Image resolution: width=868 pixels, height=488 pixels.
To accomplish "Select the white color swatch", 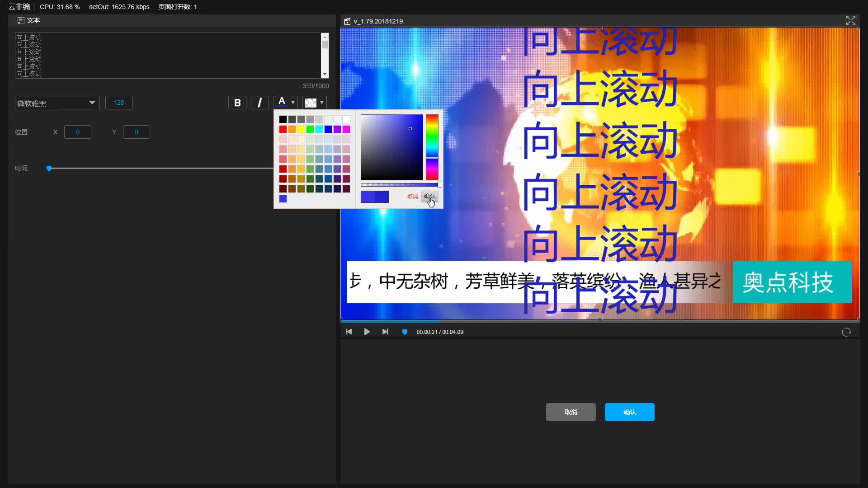I will click(346, 119).
